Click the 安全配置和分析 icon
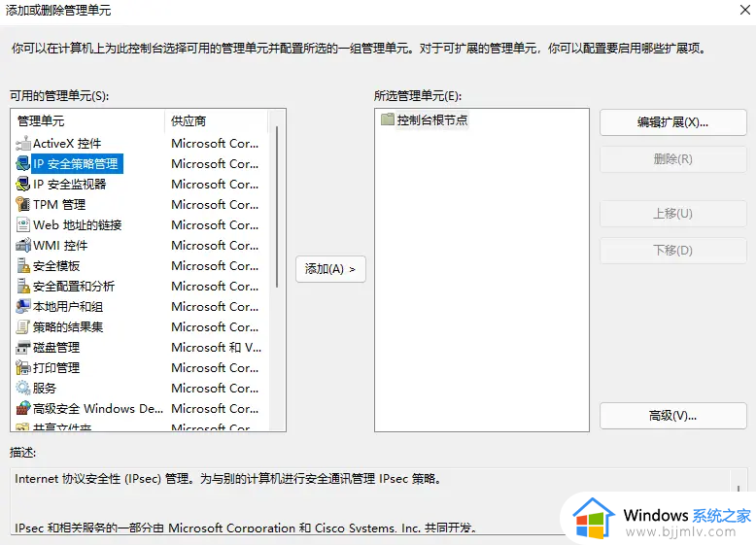Viewport: 756px width, 545px height. click(x=23, y=287)
